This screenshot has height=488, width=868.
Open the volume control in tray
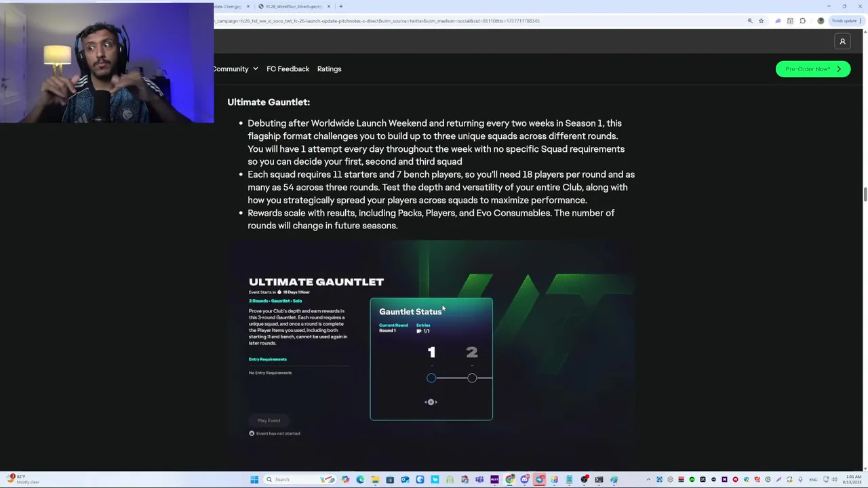835,479
